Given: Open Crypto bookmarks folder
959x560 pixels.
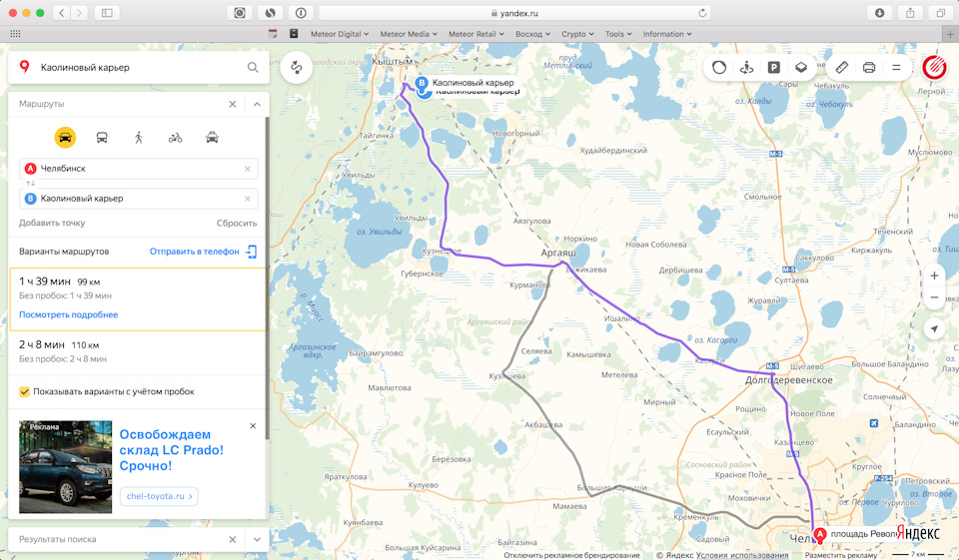Looking at the screenshot, I should click(577, 34).
